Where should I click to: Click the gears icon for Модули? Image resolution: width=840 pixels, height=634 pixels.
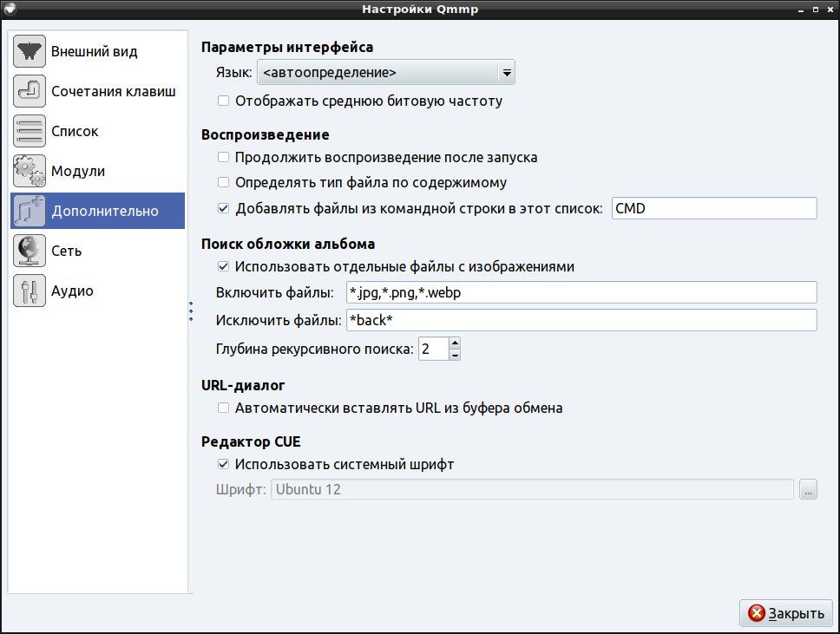coord(30,172)
